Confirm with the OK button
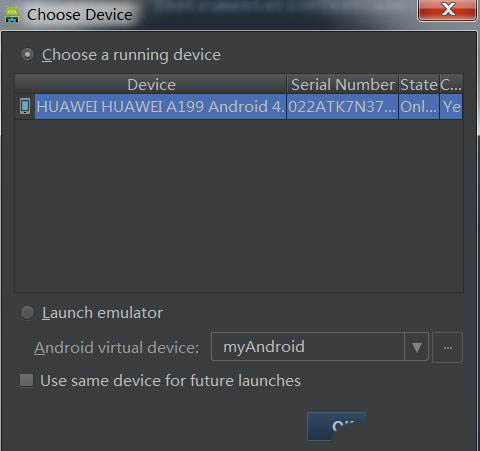Screen dimensions: 480x451 pyautogui.click(x=337, y=426)
